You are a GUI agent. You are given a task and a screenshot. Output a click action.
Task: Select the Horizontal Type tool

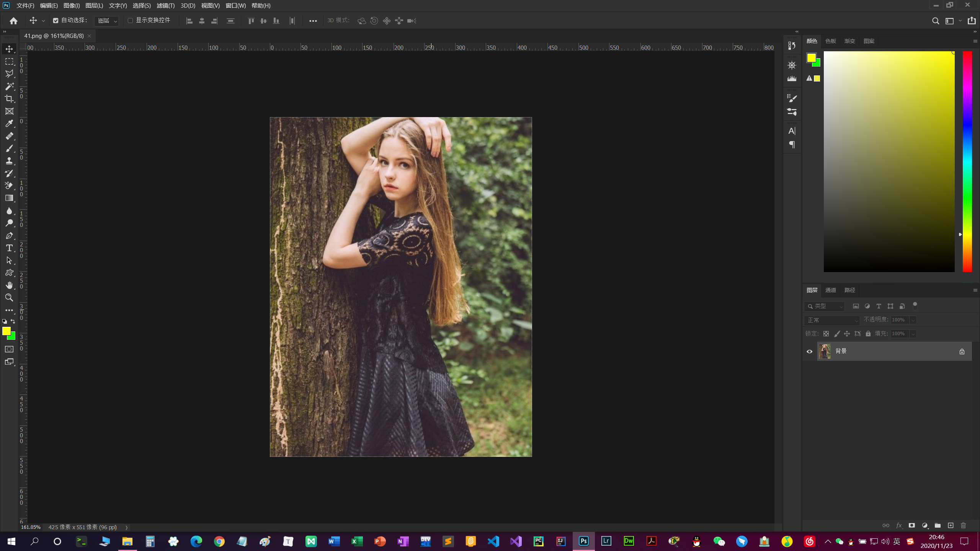click(x=9, y=248)
